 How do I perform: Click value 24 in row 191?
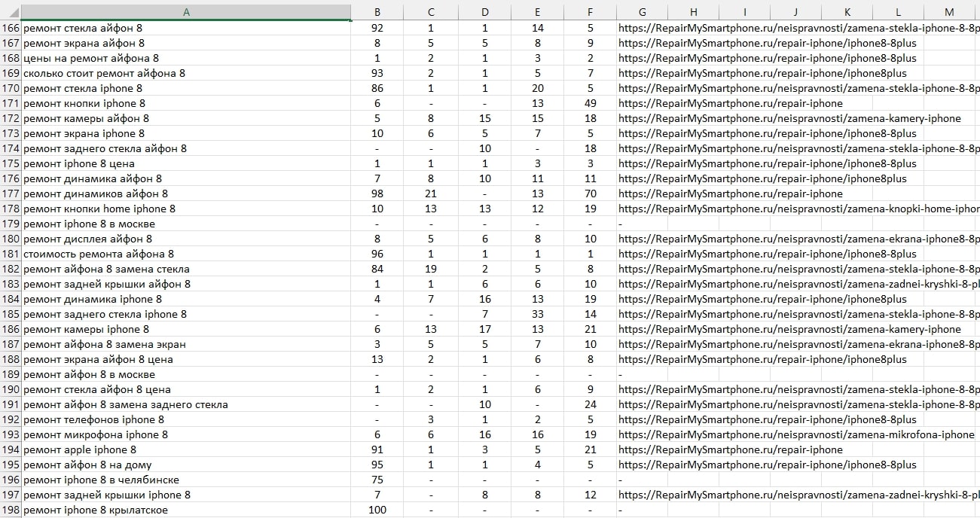pos(590,404)
